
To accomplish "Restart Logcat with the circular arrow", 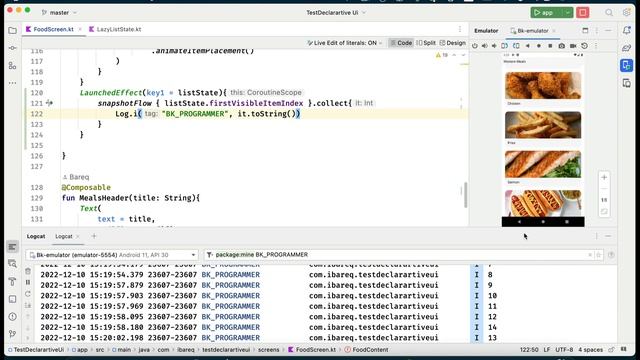I will click(28, 294).
